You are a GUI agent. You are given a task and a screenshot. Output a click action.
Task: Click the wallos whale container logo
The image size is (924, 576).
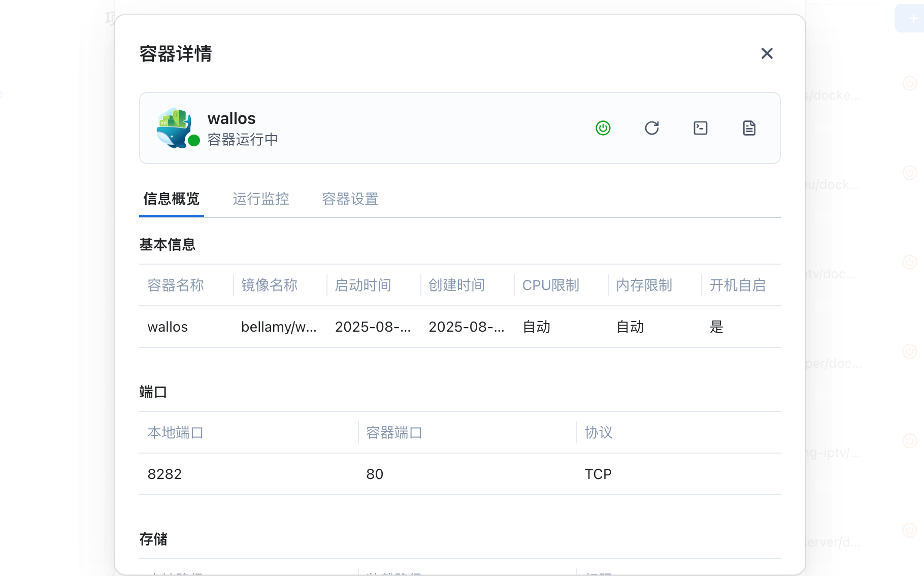point(174,128)
